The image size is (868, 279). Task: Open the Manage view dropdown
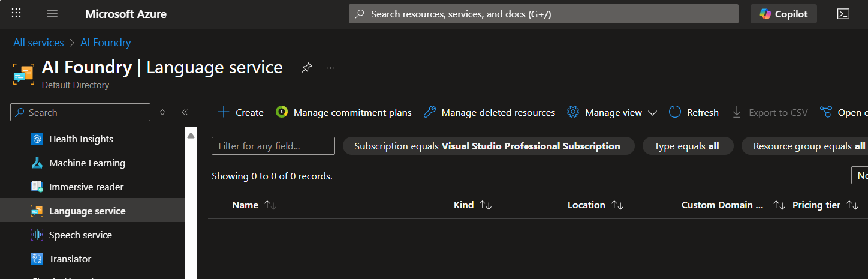tap(612, 112)
